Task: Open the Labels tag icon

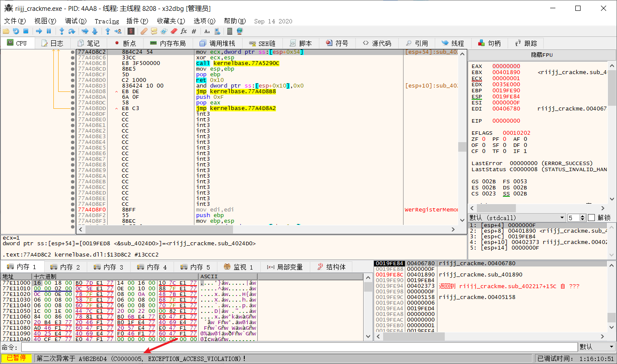Action: (x=164, y=31)
